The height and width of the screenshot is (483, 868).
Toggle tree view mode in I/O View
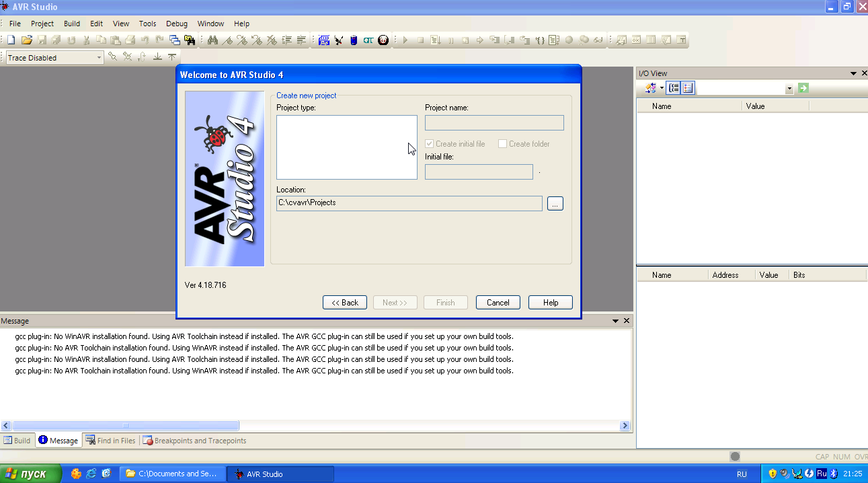click(x=673, y=88)
